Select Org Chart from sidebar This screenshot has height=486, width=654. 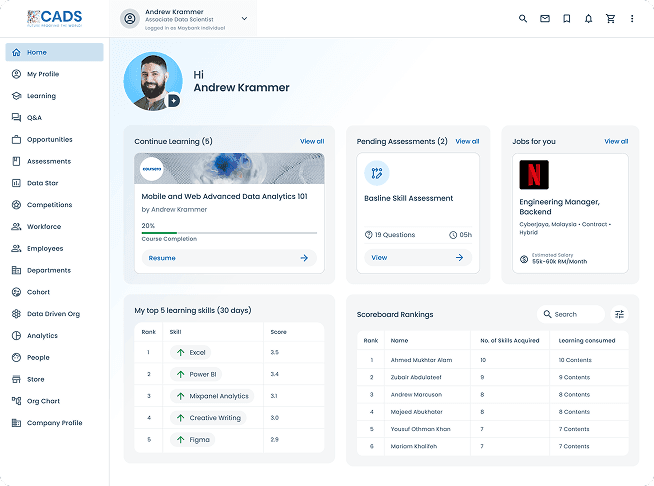click(x=43, y=401)
